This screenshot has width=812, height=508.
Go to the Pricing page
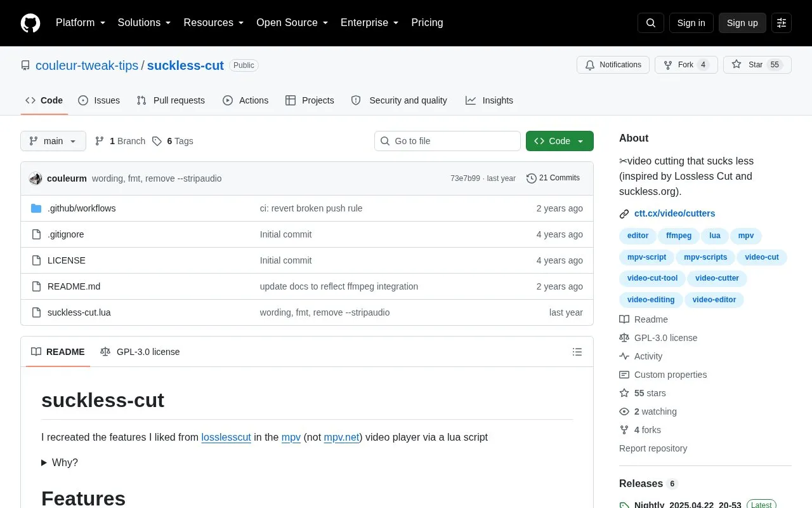427,23
